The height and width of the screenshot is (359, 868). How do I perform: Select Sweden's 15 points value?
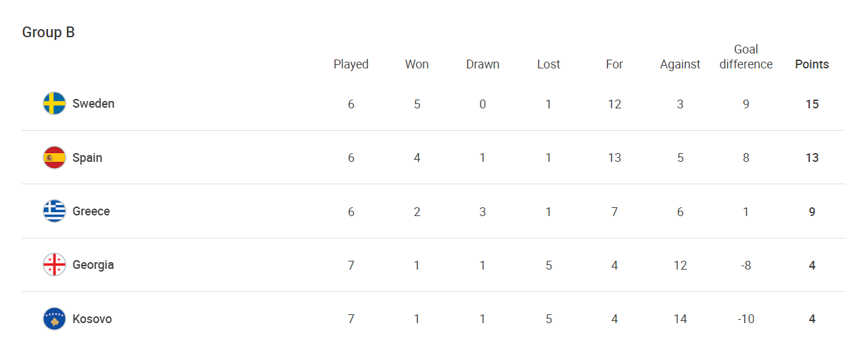click(x=812, y=104)
